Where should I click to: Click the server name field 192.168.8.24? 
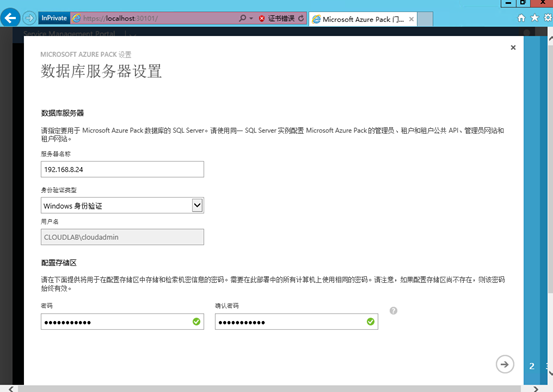pos(122,169)
